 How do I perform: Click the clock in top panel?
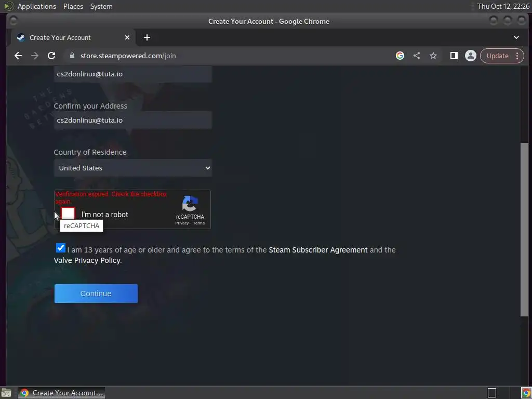tap(503, 6)
